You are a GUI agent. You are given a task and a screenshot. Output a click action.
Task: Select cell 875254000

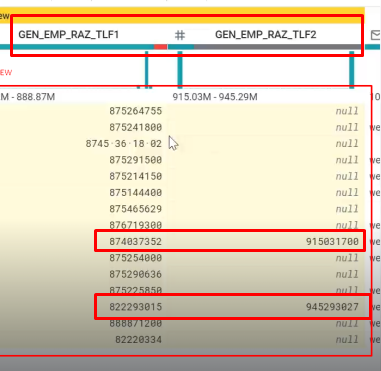point(136,258)
